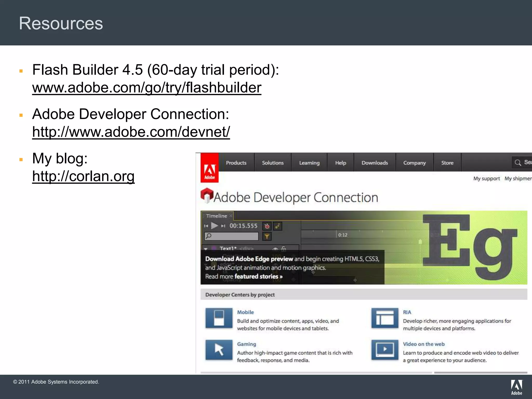Click the timeline play button
Image resolution: width=532 pixels, height=399 pixels.
tap(214, 226)
